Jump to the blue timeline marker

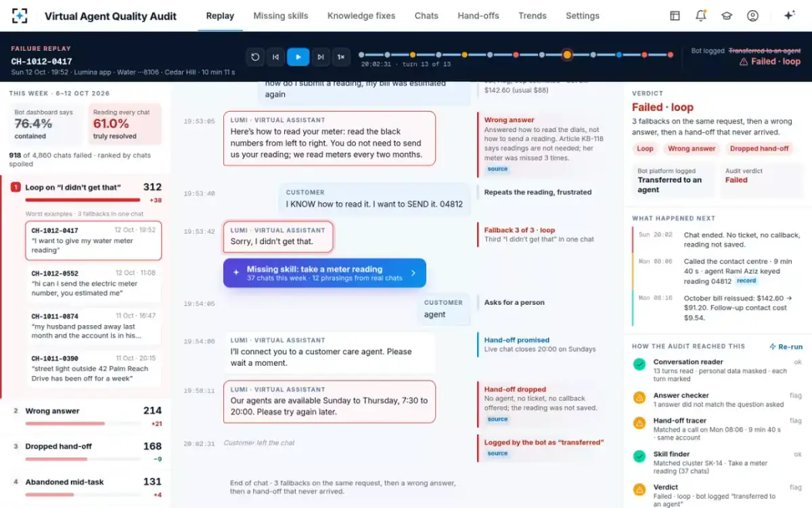click(x=619, y=55)
